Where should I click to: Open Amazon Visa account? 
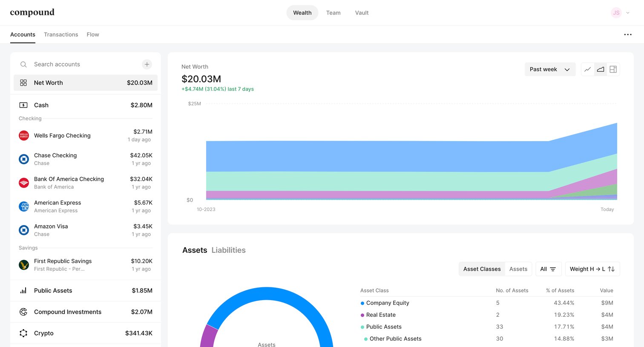(86, 230)
